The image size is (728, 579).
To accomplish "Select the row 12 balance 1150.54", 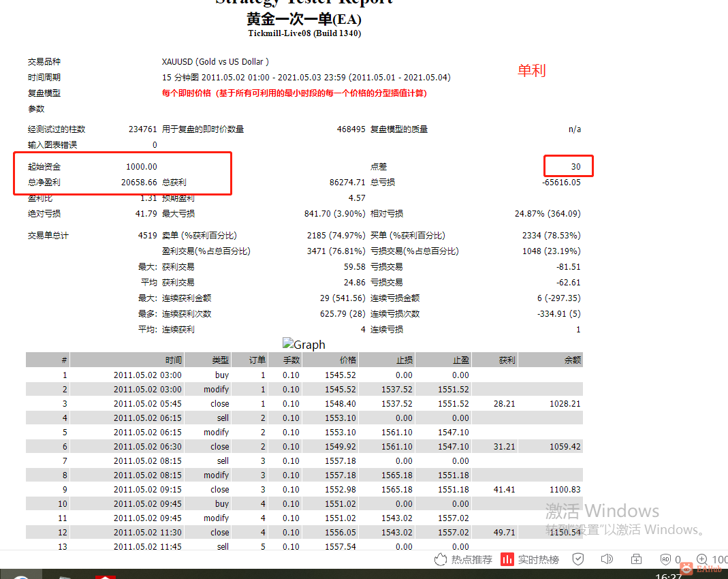I will 565,532.
